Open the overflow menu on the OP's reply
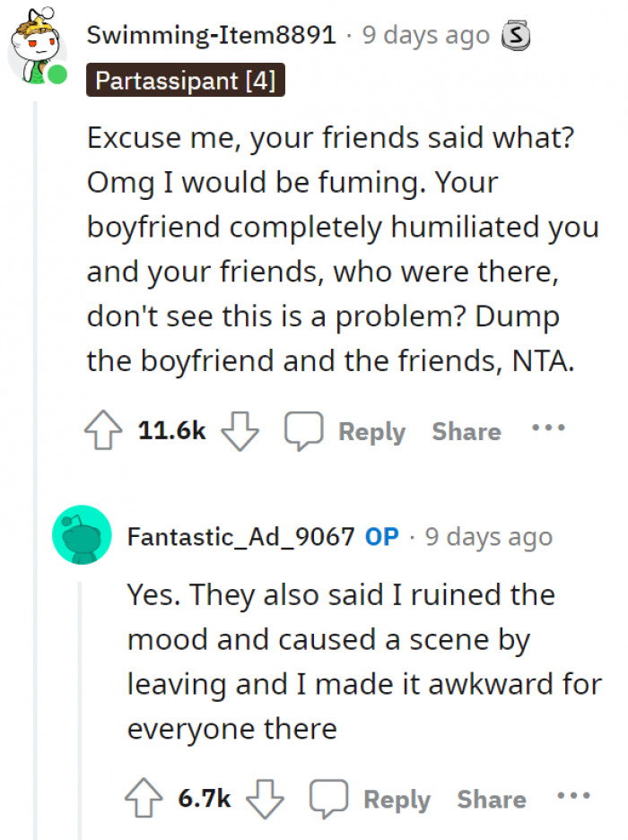 coord(574,796)
